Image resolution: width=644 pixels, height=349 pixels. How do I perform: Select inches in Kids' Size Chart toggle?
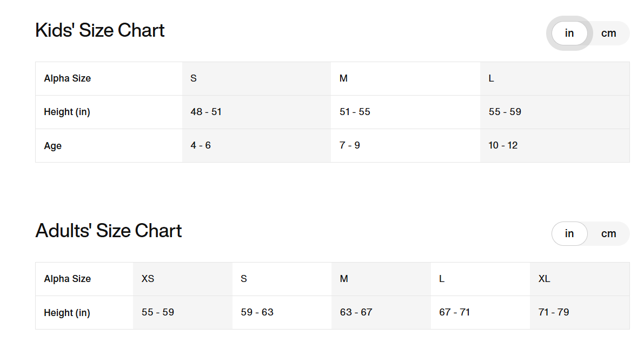pos(569,33)
